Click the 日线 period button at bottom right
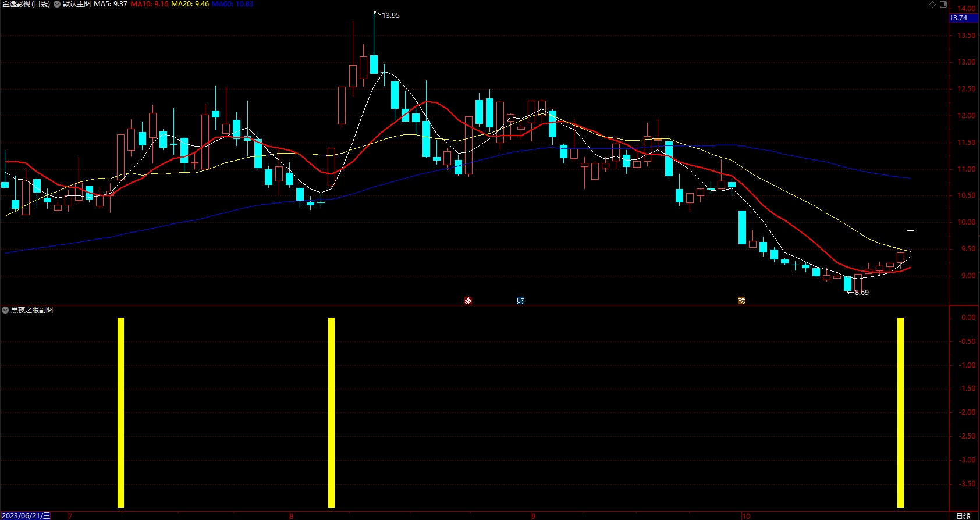The image size is (980, 520). click(963, 516)
